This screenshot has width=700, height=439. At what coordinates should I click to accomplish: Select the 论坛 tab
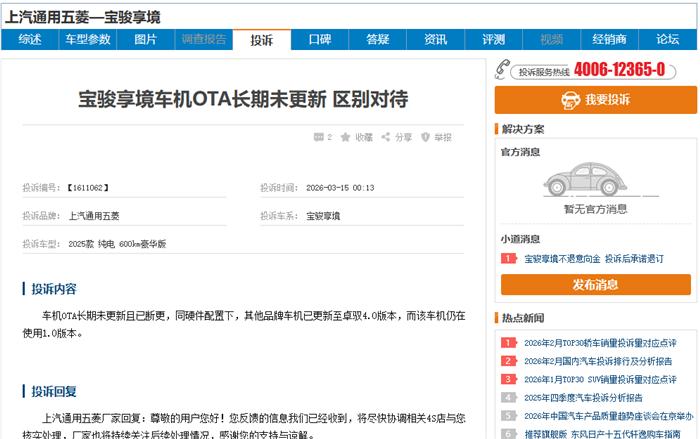point(667,40)
